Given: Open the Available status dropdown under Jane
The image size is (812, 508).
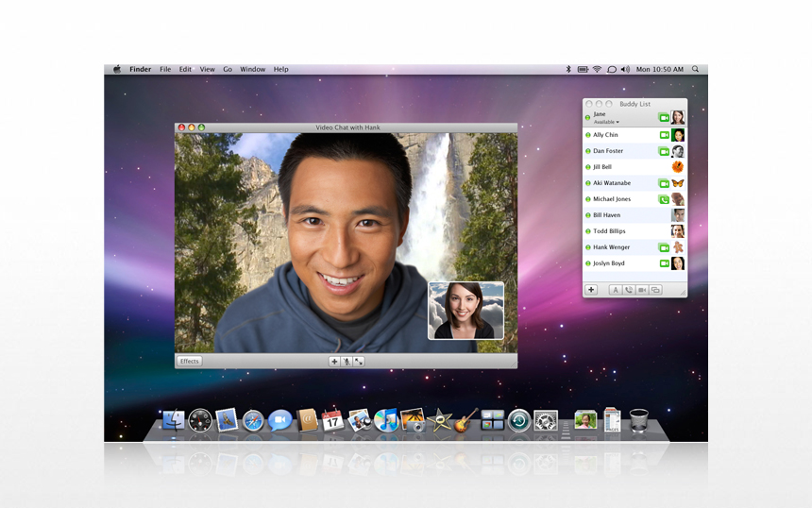Looking at the screenshot, I should pyautogui.click(x=606, y=122).
